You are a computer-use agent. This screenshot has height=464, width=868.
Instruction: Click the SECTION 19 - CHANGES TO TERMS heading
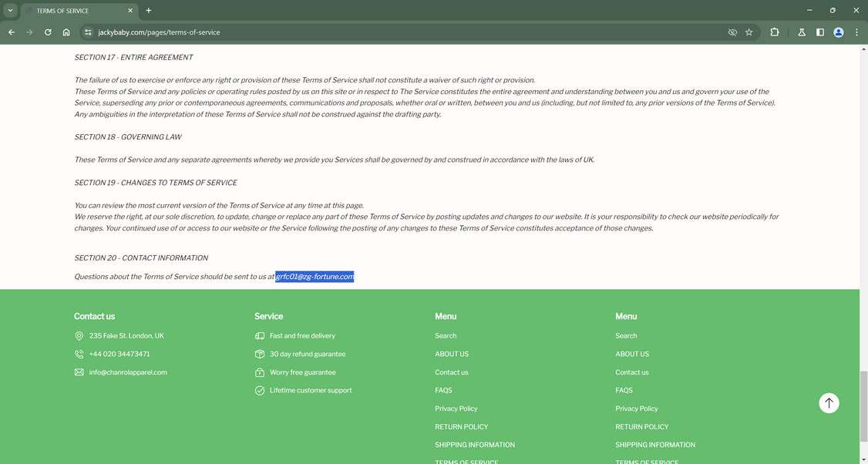(156, 183)
